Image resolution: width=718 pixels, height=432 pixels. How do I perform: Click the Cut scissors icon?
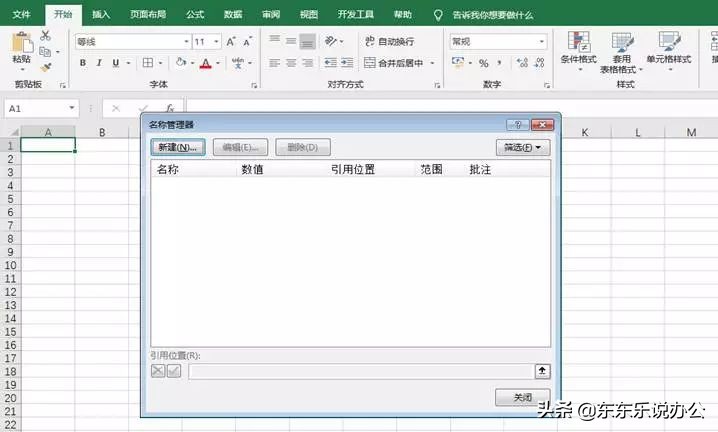pos(45,35)
